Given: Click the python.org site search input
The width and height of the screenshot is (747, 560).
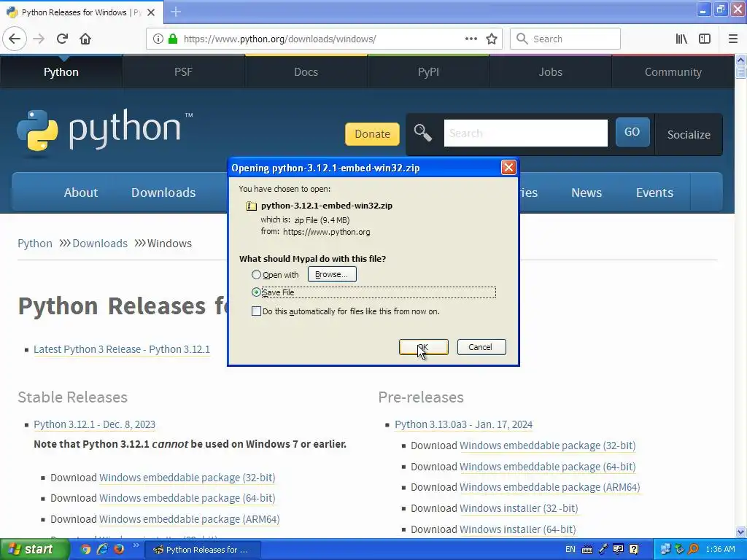Looking at the screenshot, I should tap(525, 133).
